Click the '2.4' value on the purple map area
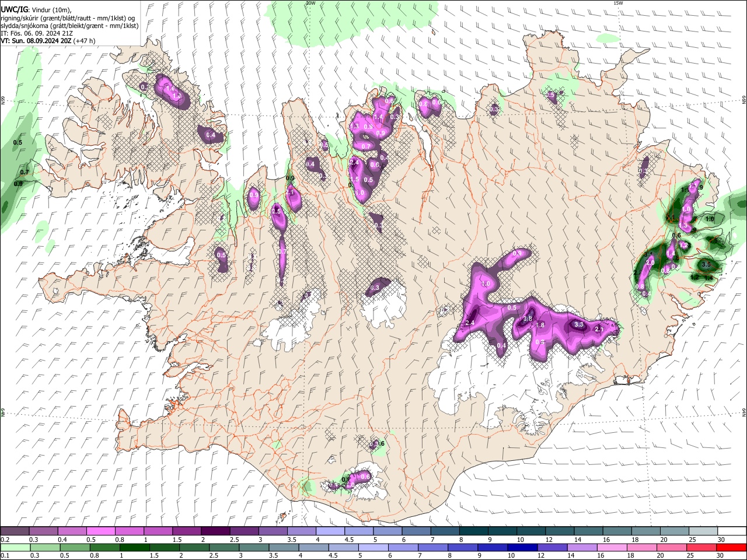Viewport: 747px width, 560px height. (x=469, y=323)
